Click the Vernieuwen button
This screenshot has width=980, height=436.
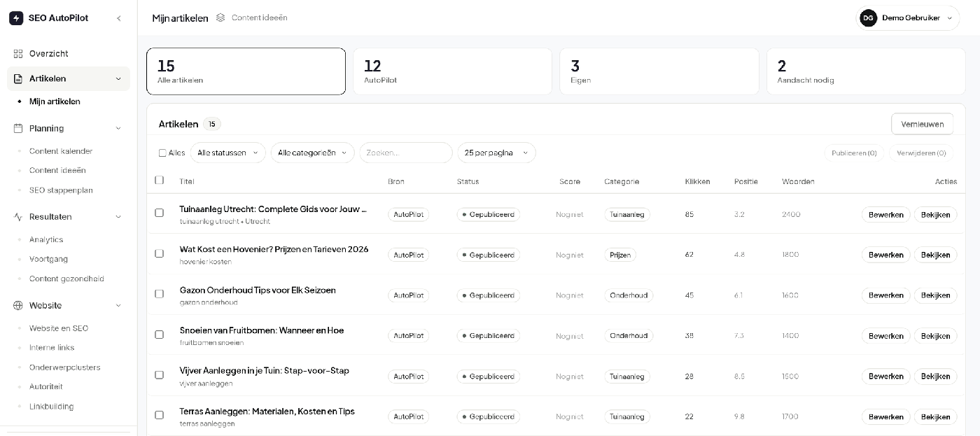point(922,124)
